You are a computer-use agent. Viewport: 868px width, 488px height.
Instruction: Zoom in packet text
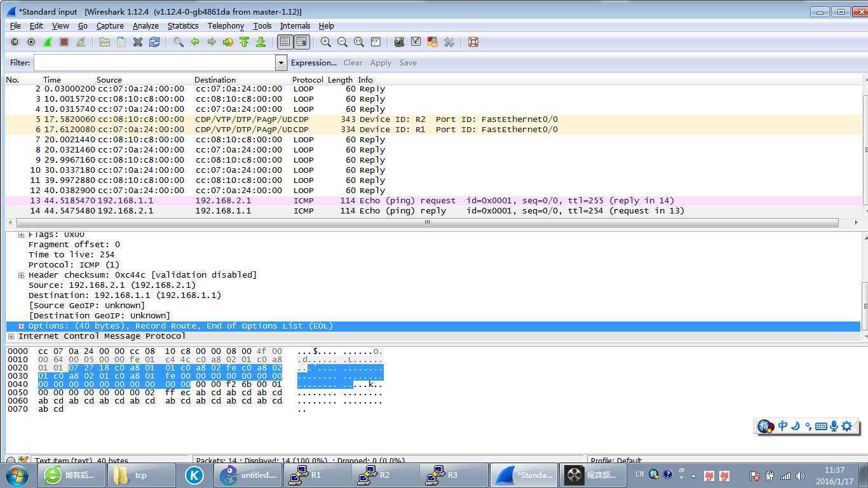pos(326,42)
